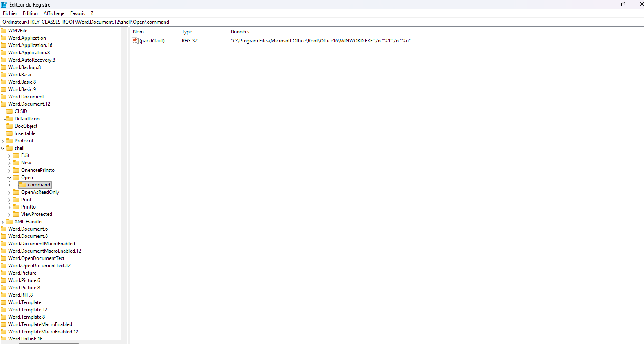Select the Word.Picture.6 key
Viewport: 644px width, 344px height.
tap(24, 280)
